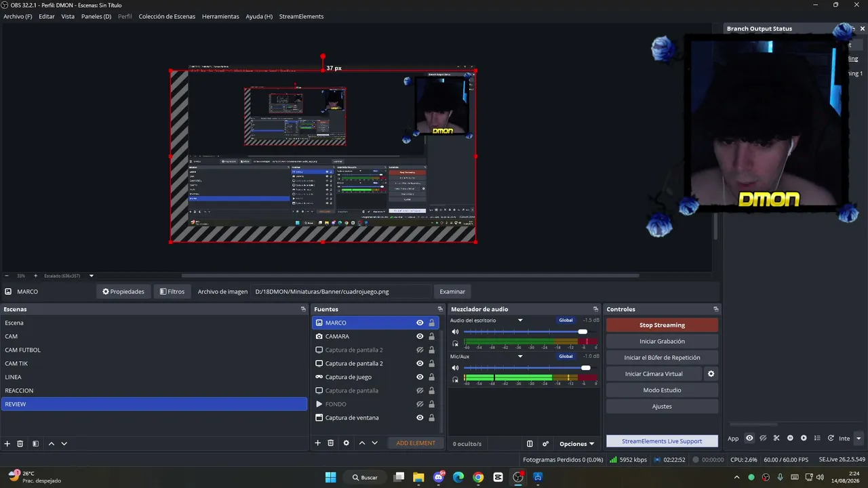Screen dimensions: 868x488
Task: Toggle the lock on the MARCO source
Action: tap(431, 323)
